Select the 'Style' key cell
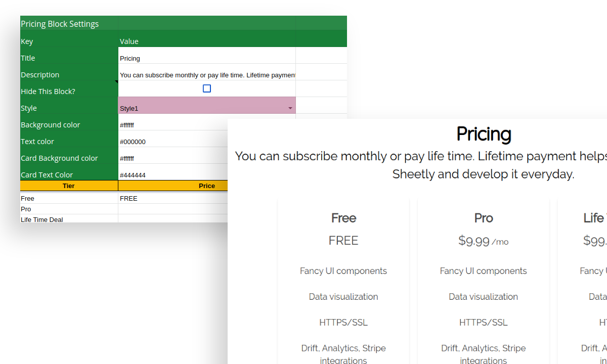The image size is (607, 364). 69,106
